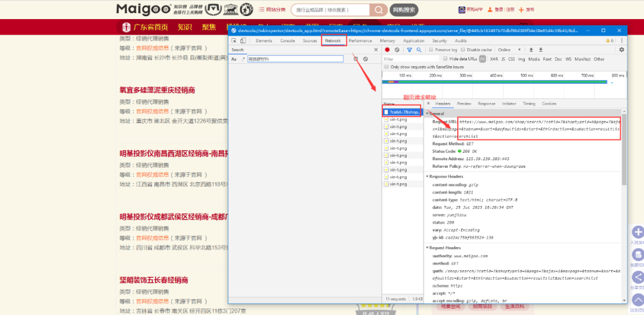Open the Security tab

[x=439, y=40]
